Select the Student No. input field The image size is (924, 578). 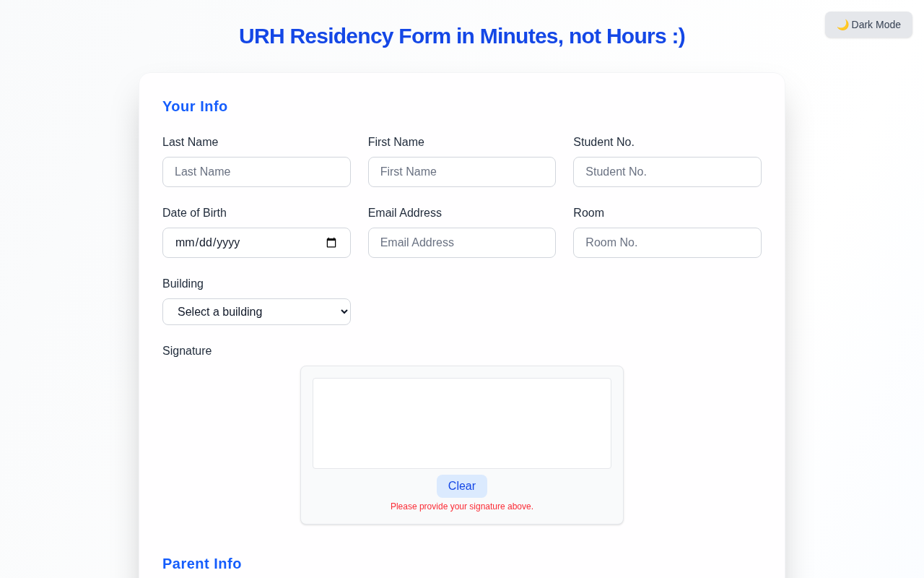point(667,172)
